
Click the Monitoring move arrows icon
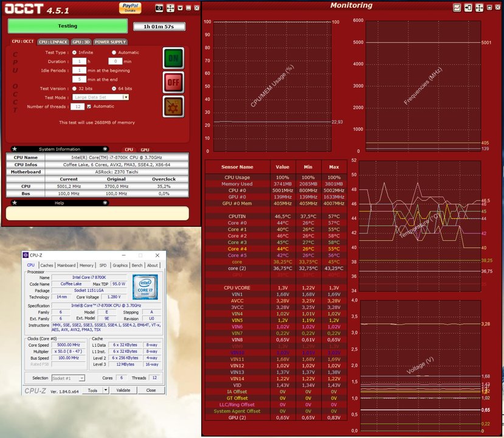(x=479, y=8)
